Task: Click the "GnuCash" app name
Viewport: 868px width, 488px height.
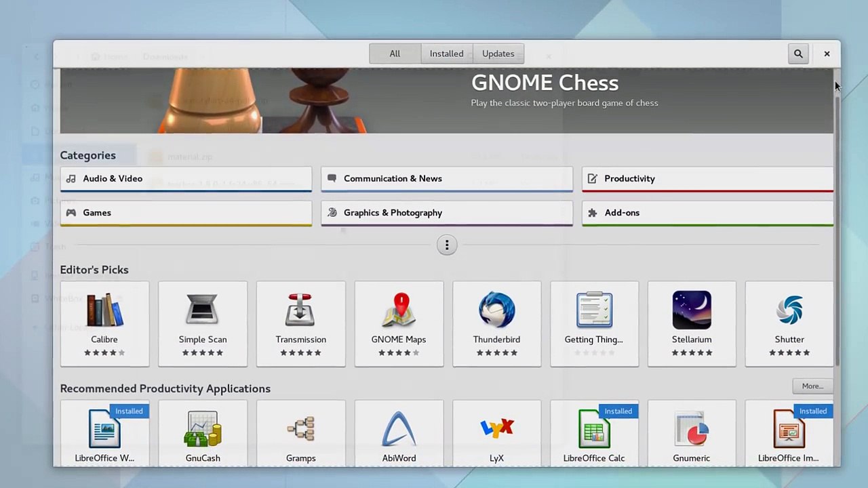Action: point(203,458)
